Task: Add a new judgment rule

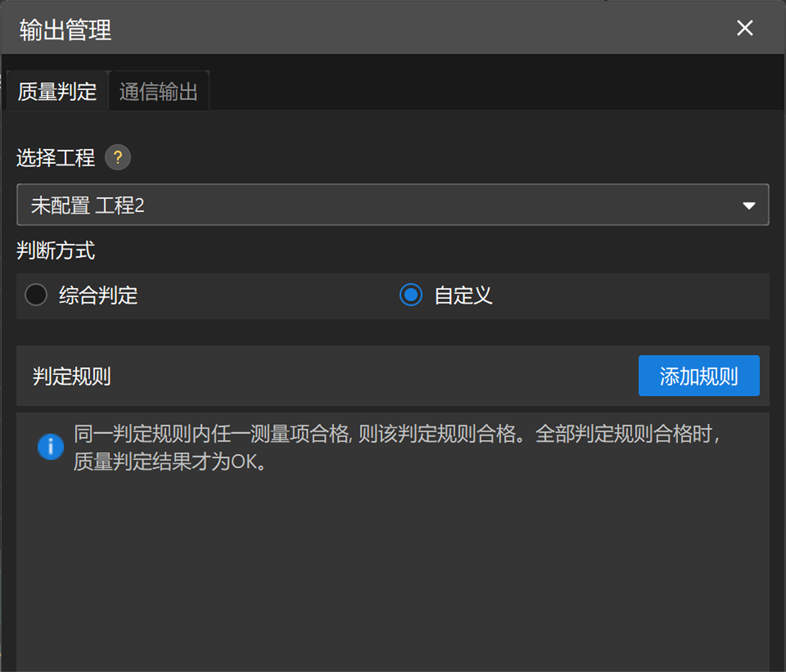Action: (699, 376)
